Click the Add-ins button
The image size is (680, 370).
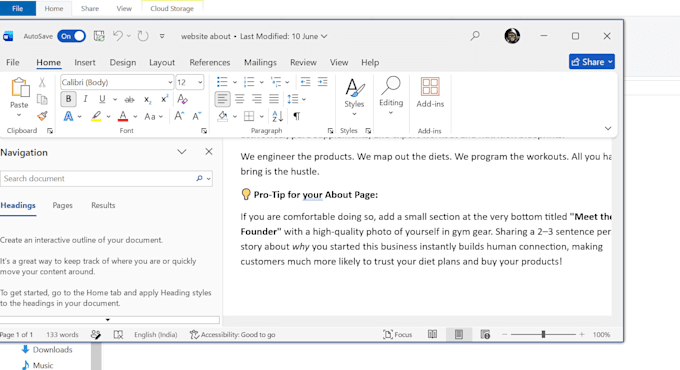430,92
